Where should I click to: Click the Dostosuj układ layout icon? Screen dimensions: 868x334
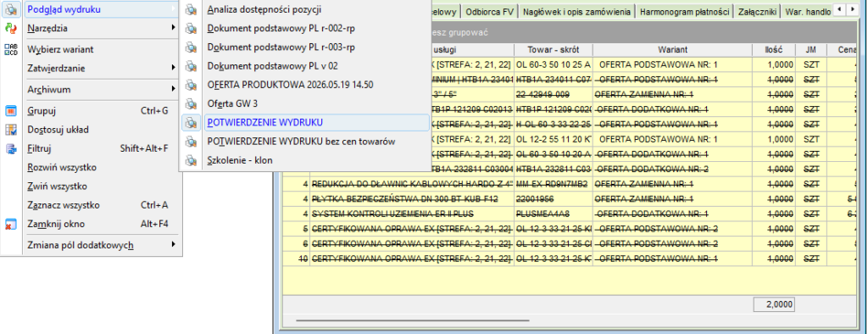click(x=10, y=130)
